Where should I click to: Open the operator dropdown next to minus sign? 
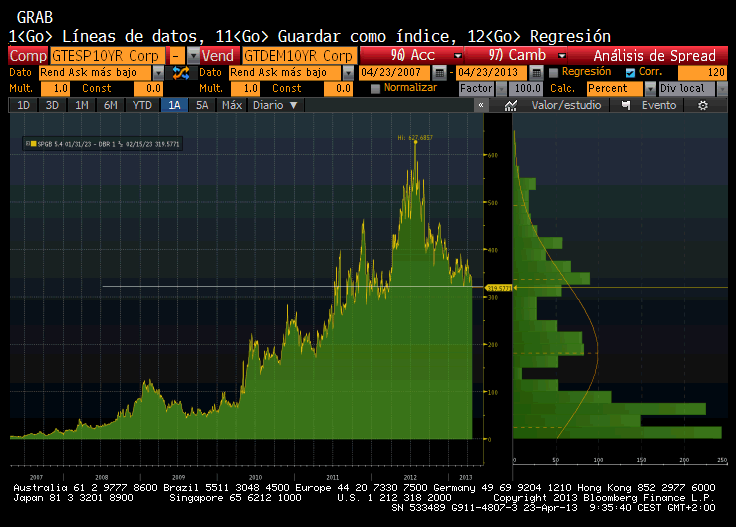[x=193, y=56]
